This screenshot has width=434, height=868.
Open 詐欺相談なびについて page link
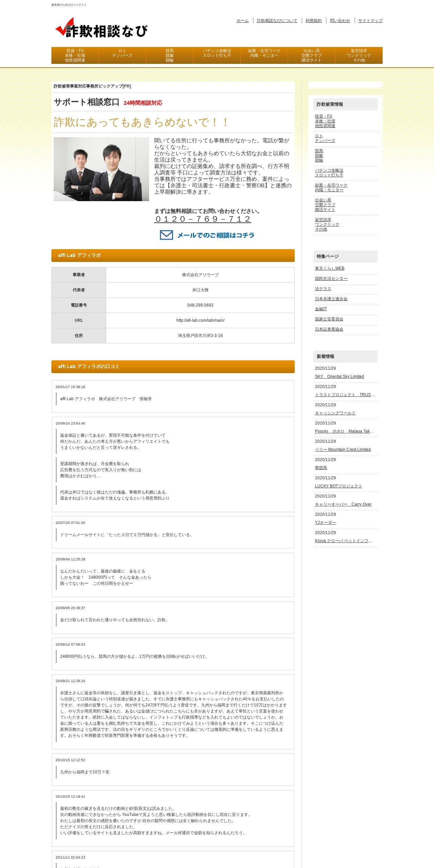[x=277, y=21]
